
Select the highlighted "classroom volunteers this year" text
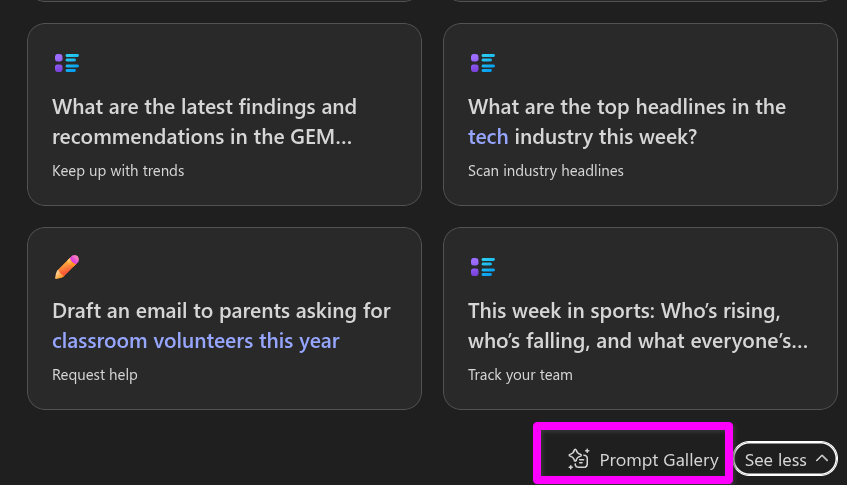195,340
